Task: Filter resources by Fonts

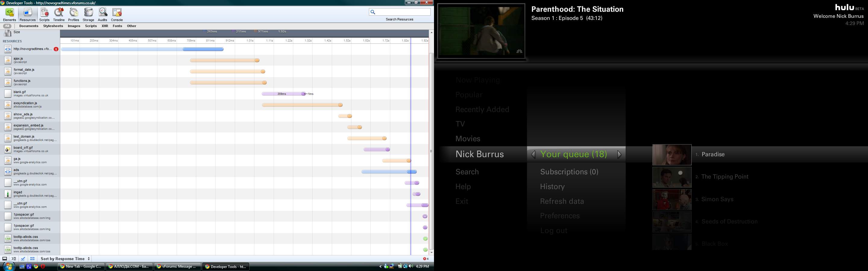Action: pyautogui.click(x=117, y=26)
